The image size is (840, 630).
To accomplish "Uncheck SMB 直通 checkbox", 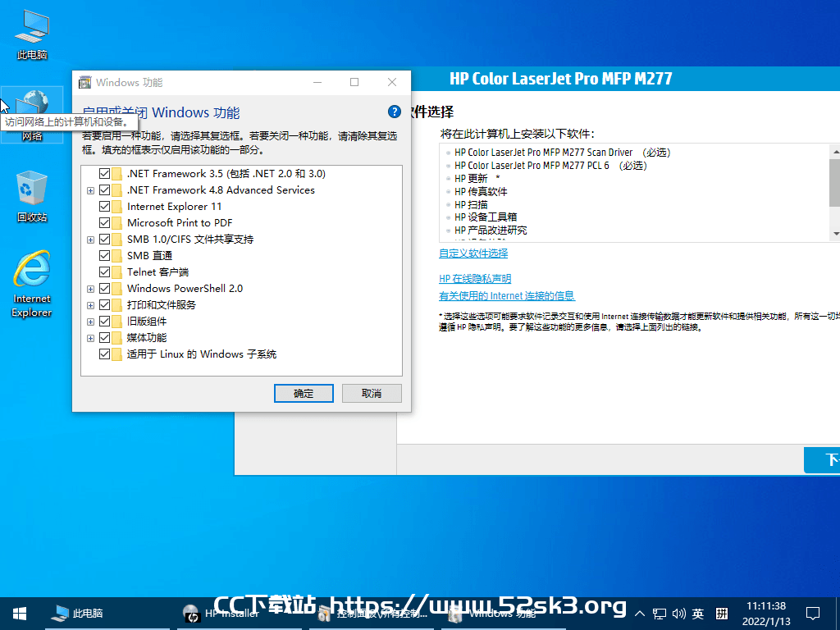I will pos(104,256).
